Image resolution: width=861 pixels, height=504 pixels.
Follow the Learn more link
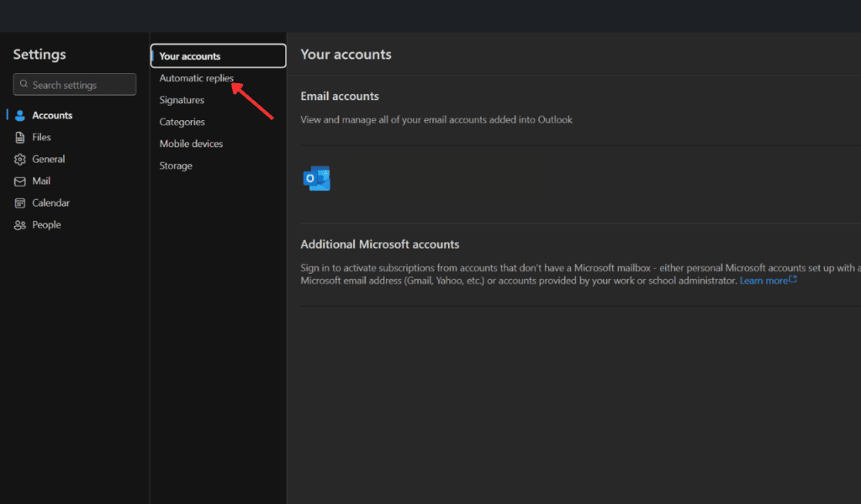click(763, 281)
